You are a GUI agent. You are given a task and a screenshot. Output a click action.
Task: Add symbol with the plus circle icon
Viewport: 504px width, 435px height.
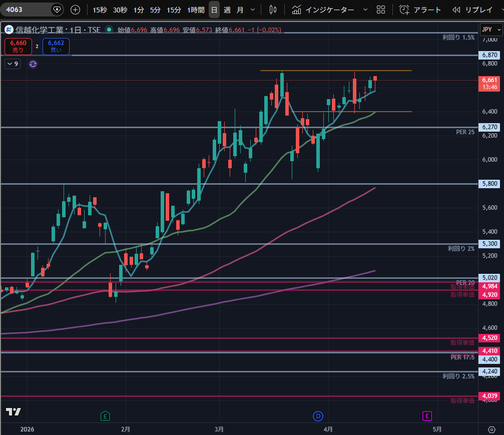click(x=75, y=10)
